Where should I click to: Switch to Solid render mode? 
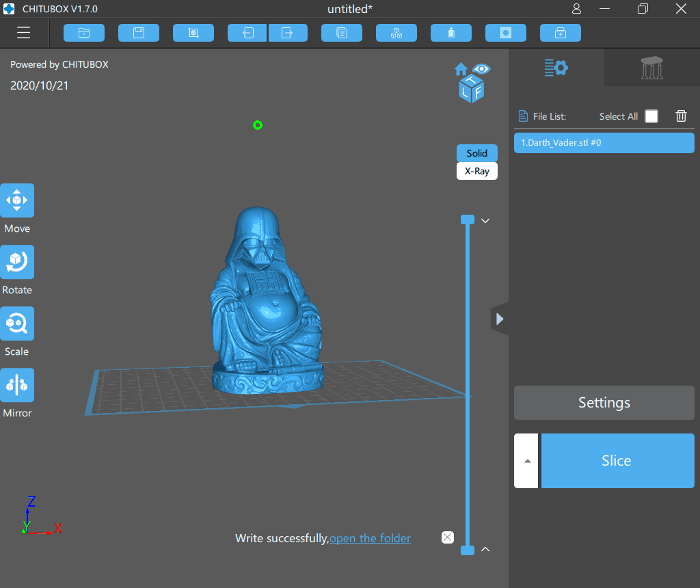point(476,153)
